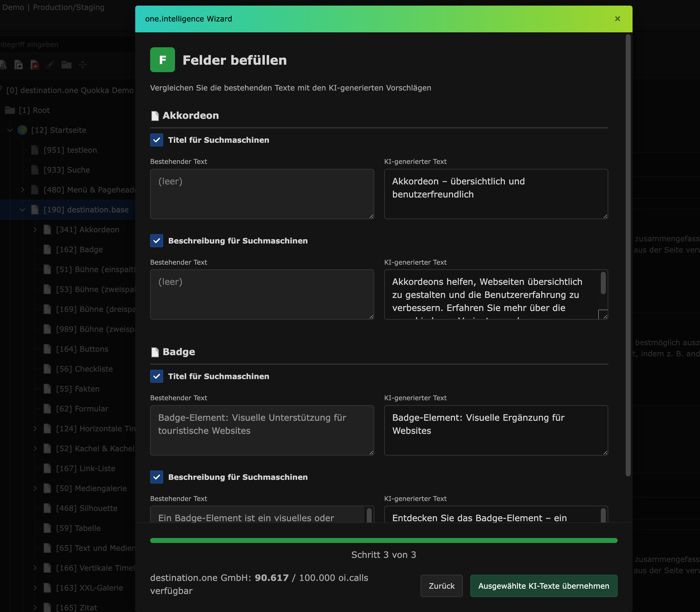Click Ausgewählte KI-Texte übernehmen button
The height and width of the screenshot is (612, 700).
(x=543, y=586)
